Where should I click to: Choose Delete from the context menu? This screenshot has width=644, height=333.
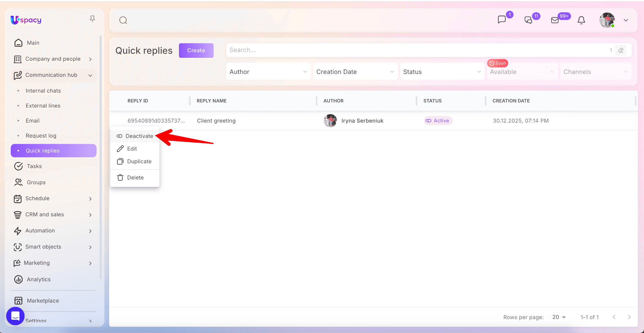[135, 178]
